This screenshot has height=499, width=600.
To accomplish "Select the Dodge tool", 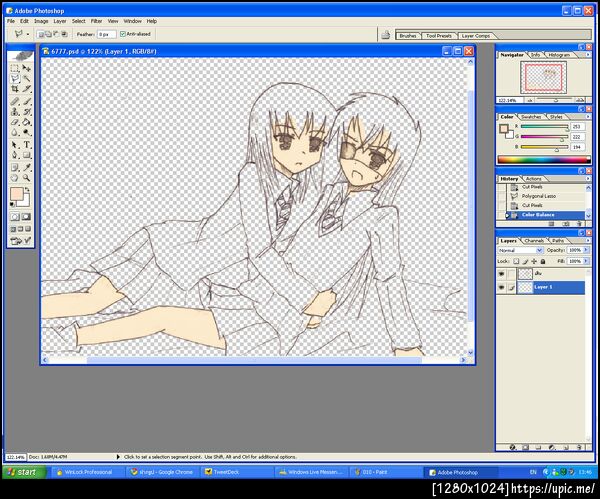I will (26, 132).
